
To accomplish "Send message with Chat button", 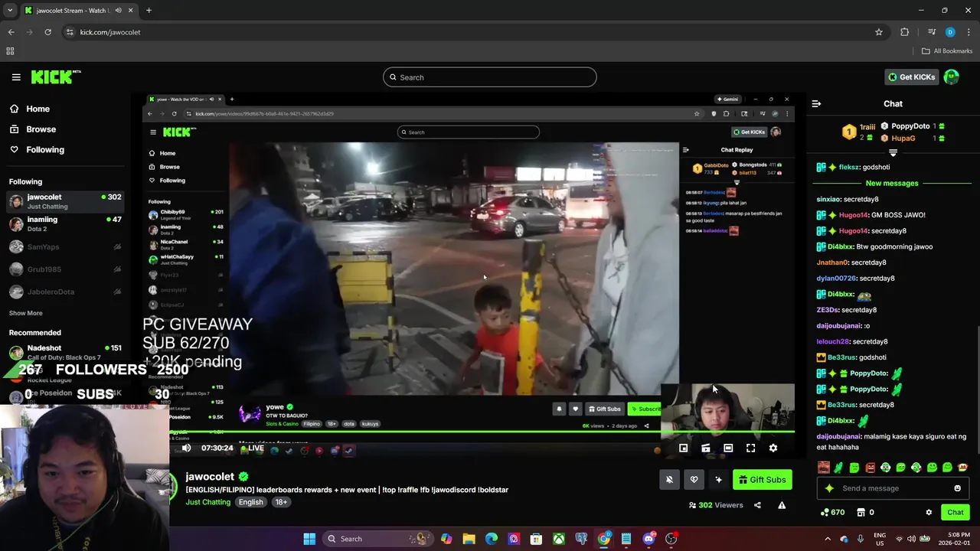I will (955, 512).
